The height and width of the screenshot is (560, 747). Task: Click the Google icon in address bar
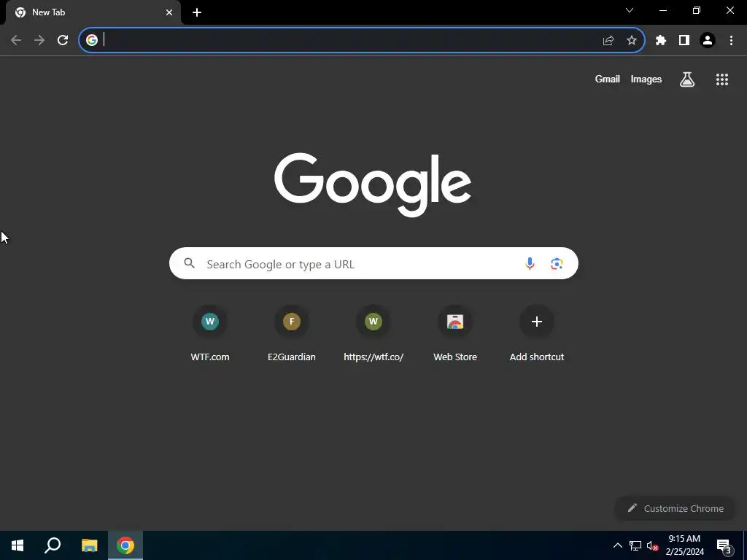tap(92, 40)
